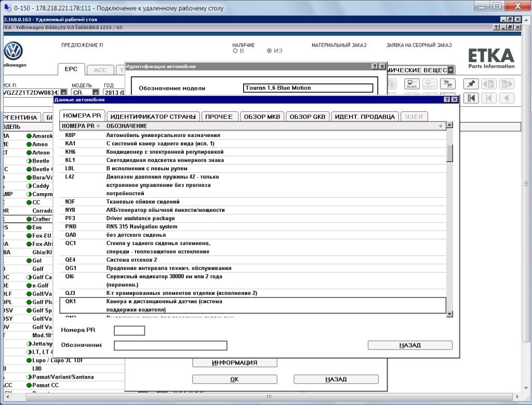Select the QE4 Система отсеков 2 row

pos(253,260)
